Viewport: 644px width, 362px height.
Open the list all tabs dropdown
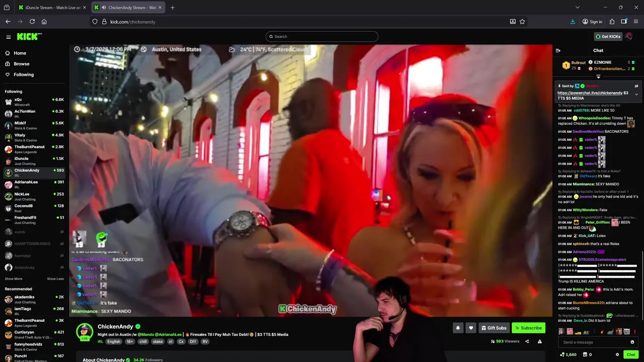577,8
